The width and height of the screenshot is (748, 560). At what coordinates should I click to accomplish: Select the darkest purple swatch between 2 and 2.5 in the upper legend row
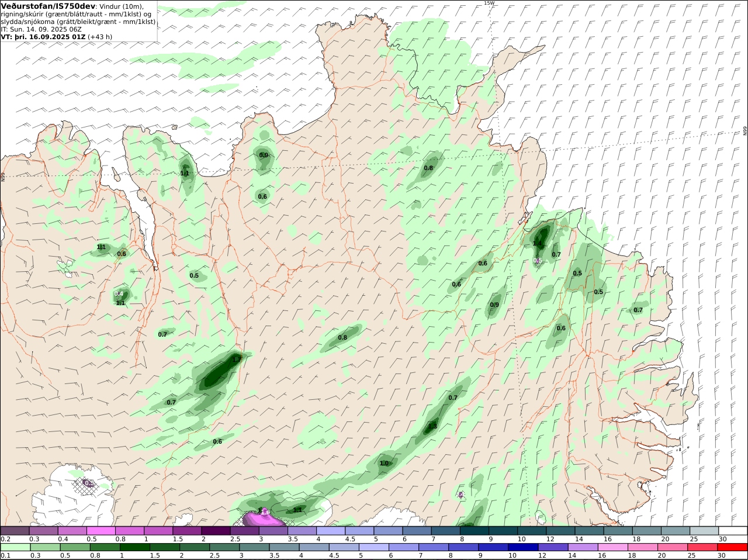pyautogui.click(x=216, y=531)
